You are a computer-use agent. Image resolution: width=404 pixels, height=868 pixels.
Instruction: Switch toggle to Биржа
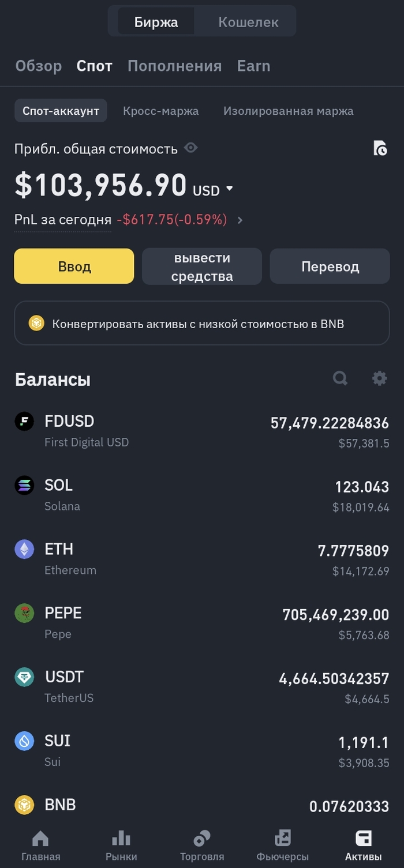coord(156,22)
